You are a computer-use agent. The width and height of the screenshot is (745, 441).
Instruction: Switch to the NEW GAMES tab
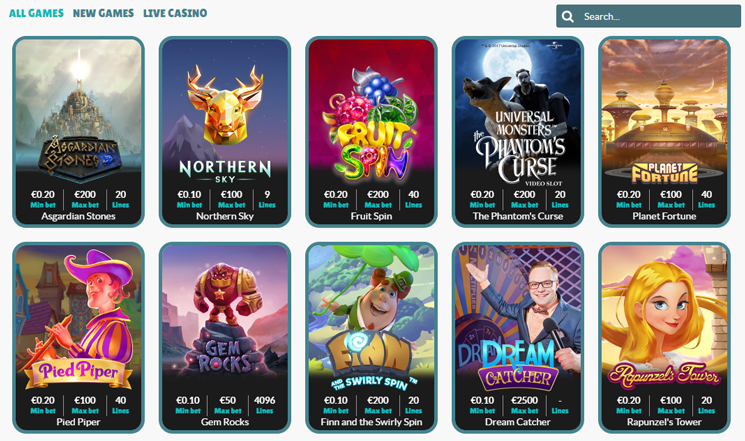[x=103, y=13]
